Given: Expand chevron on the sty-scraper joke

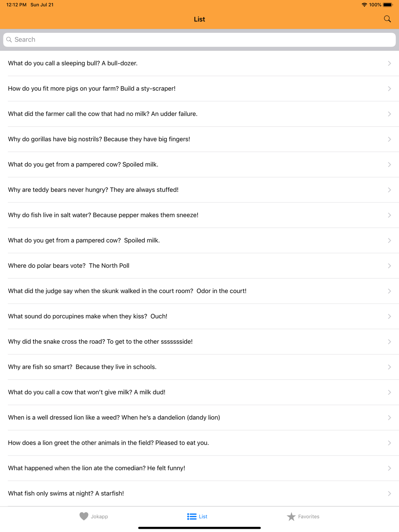Looking at the screenshot, I should tap(389, 89).
